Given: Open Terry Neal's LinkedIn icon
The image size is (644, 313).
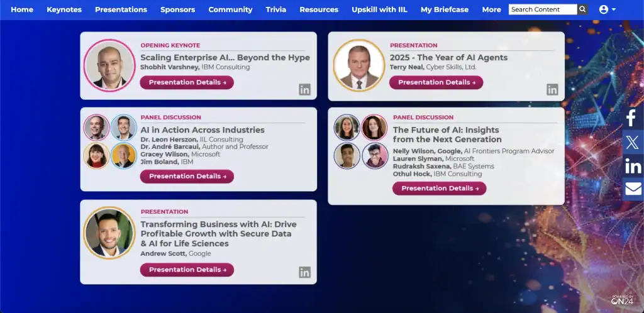Looking at the screenshot, I should pos(552,89).
